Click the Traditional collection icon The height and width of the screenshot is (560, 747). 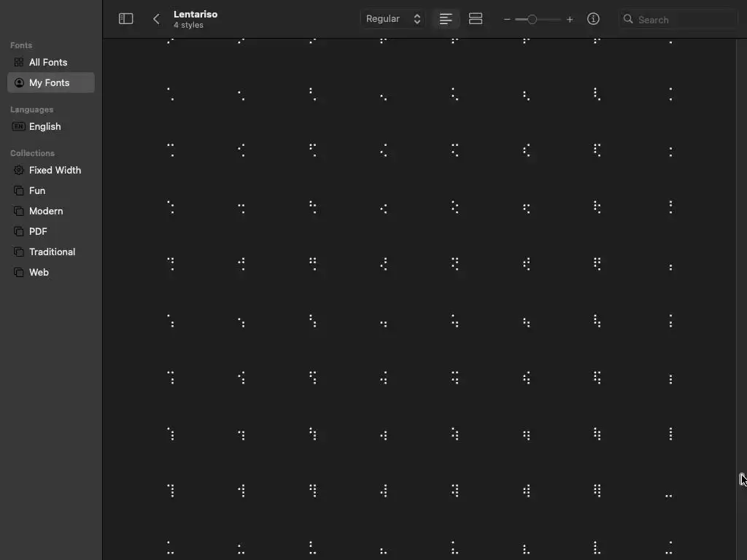(x=18, y=252)
